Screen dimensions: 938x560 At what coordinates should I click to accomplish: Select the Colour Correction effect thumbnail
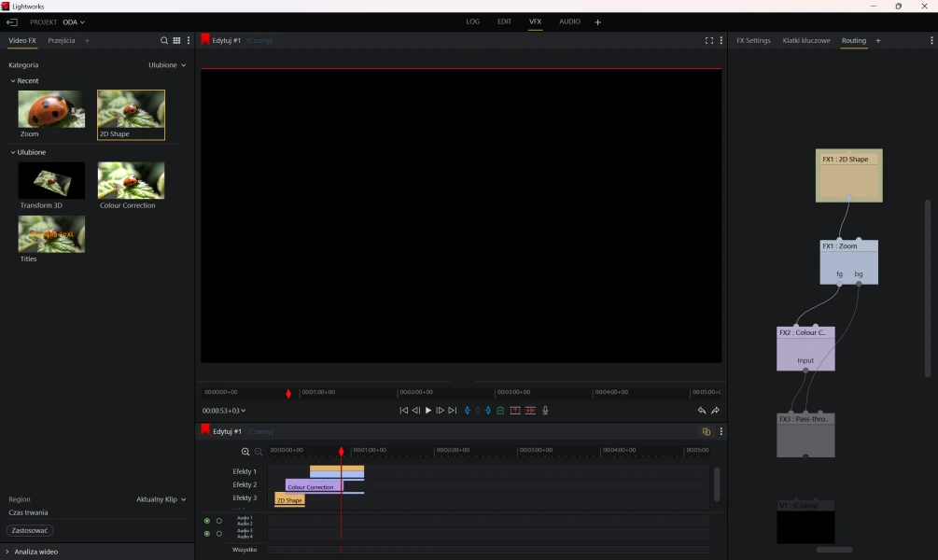131,180
